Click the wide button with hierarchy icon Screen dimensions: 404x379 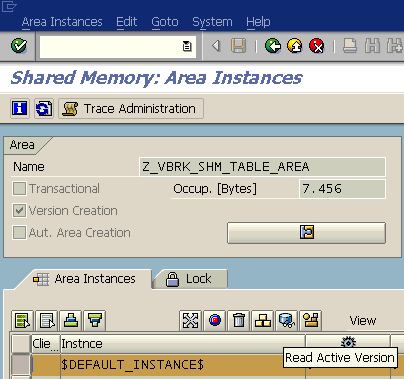click(x=306, y=233)
